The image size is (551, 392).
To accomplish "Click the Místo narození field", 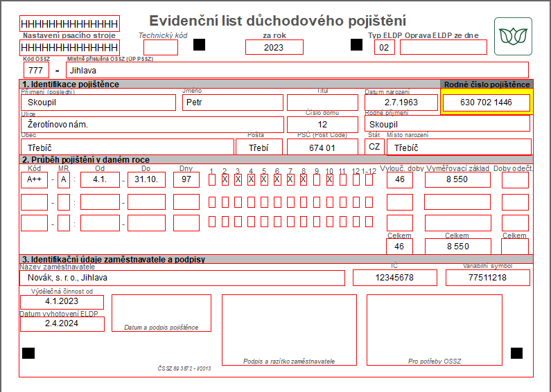I will tap(459, 147).
